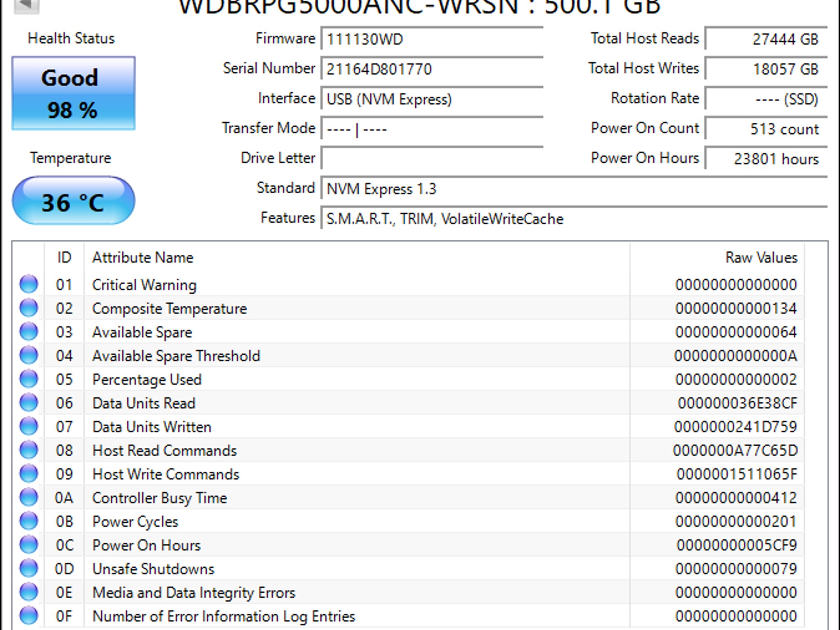
Task: Click the status orb for Composite Temperature
Action: pyautogui.click(x=29, y=308)
